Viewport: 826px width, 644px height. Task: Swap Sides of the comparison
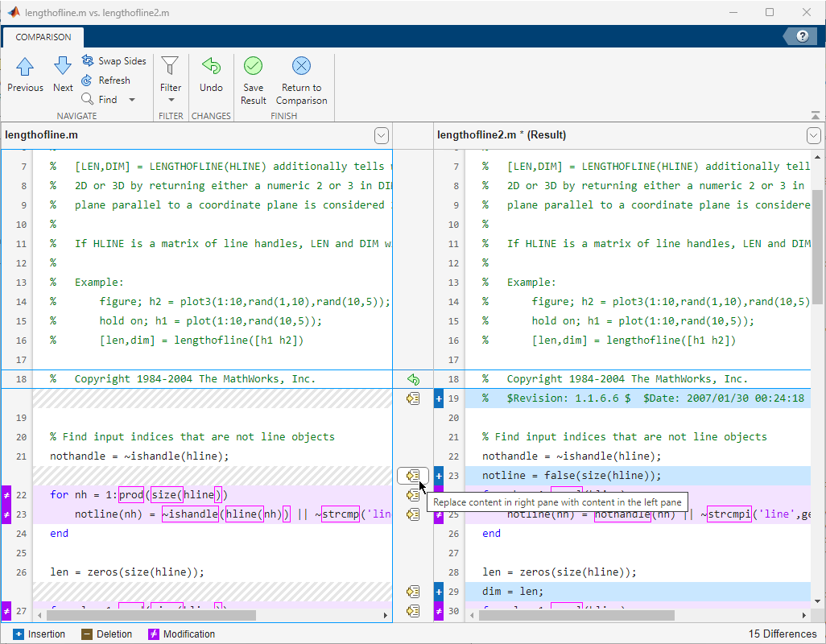(x=114, y=61)
